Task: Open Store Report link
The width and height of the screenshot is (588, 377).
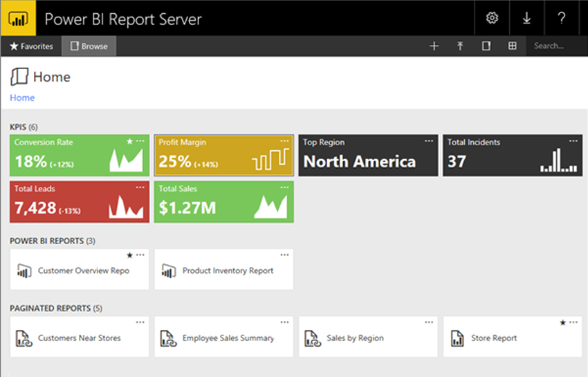Action: point(494,338)
